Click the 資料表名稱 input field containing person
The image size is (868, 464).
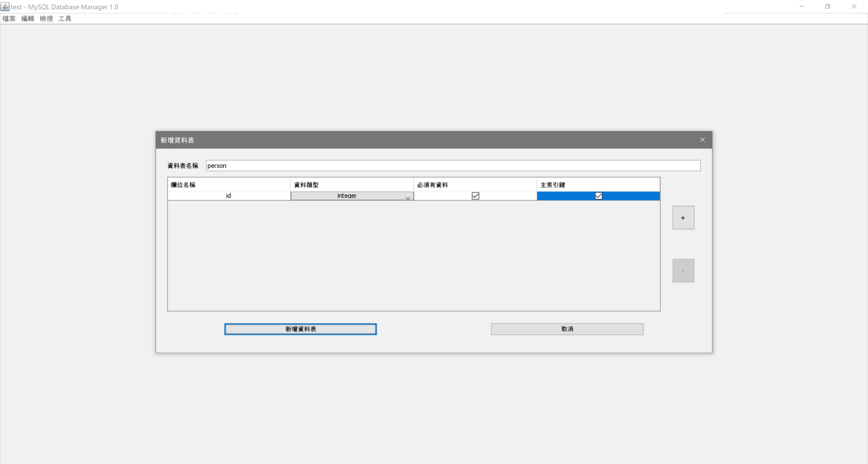coord(453,166)
